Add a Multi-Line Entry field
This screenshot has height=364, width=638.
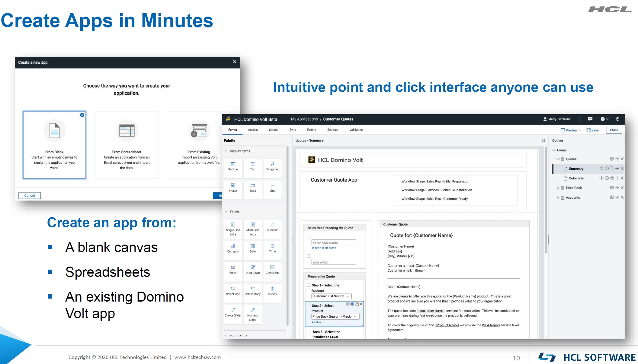253,229
